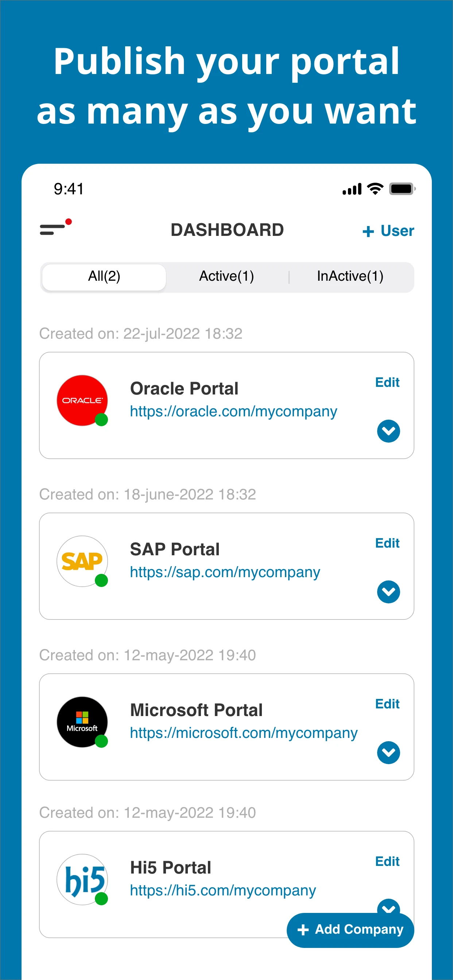Tap the Microsoft logo on Microsoft Portal card
Viewport: 453px width, 980px height.
(x=81, y=721)
